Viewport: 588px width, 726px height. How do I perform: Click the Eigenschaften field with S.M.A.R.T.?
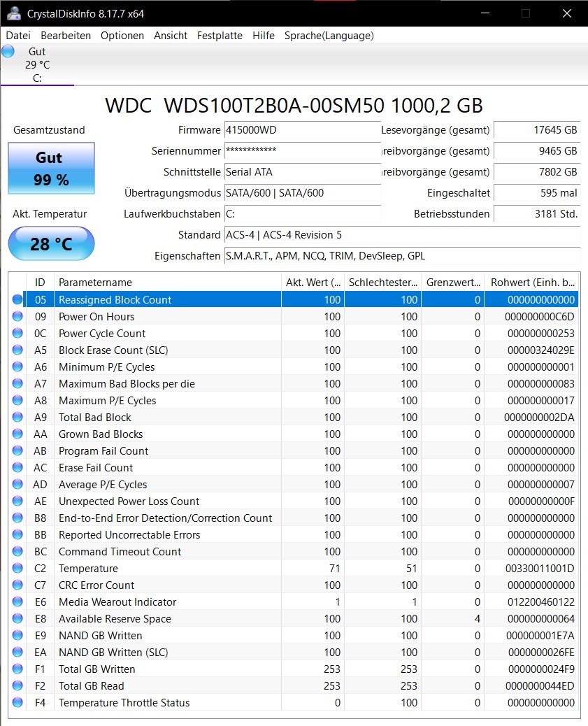[x=402, y=255]
